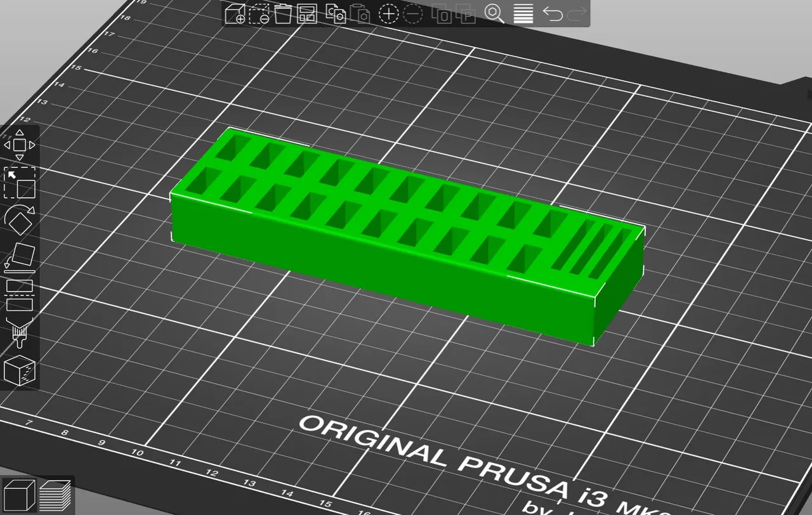Select the Move tool

[x=18, y=145]
